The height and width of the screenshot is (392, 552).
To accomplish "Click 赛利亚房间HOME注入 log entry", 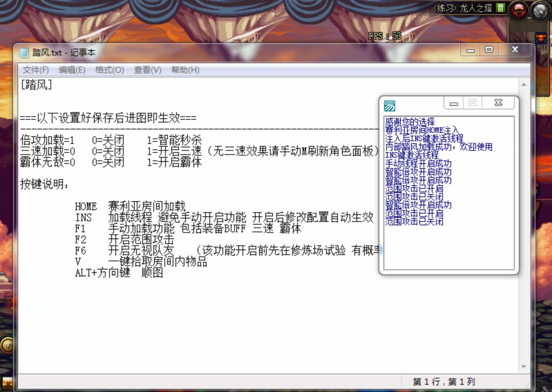I will pos(422,130).
